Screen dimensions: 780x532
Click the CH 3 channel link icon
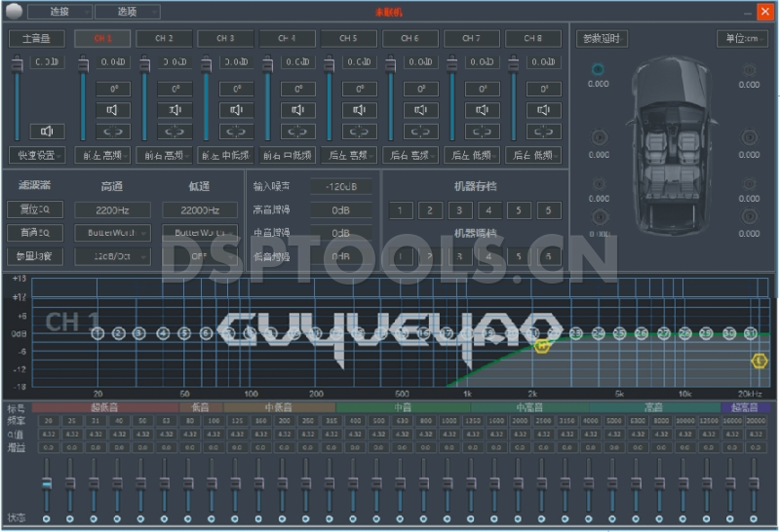pyautogui.click(x=236, y=132)
